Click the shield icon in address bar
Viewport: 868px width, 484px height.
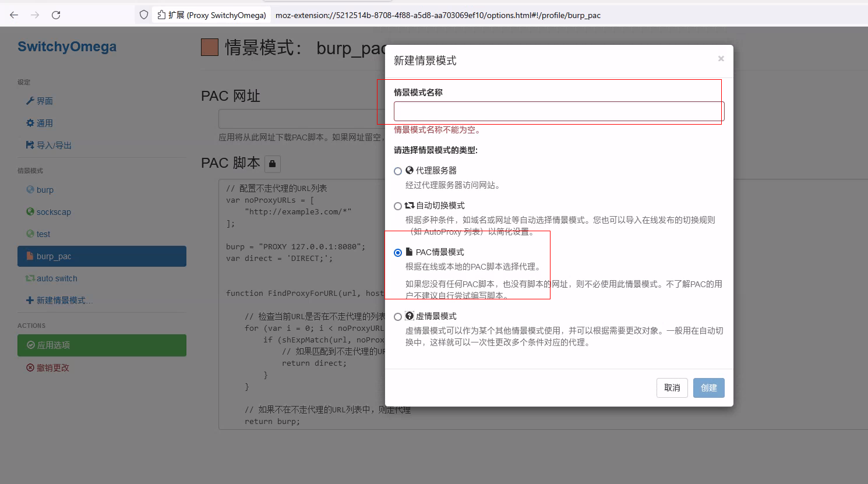[143, 15]
